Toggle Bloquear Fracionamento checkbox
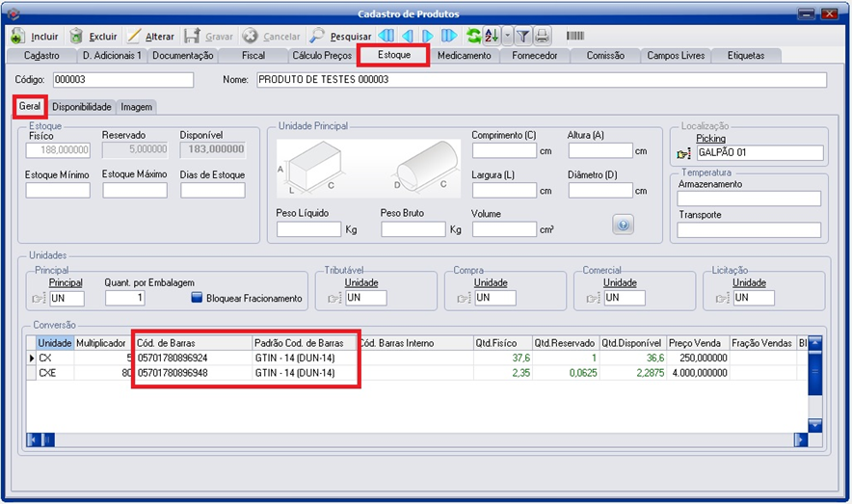 tap(196, 299)
